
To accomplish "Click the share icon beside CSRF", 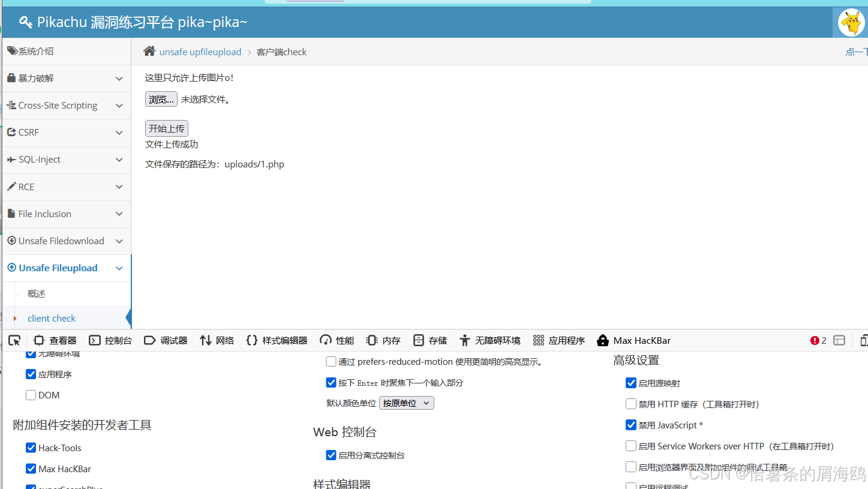I will coord(11,132).
